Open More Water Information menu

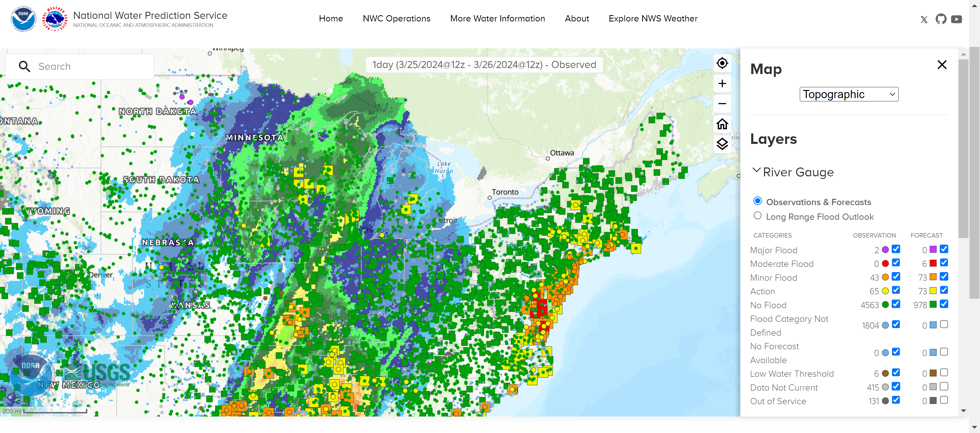497,19
